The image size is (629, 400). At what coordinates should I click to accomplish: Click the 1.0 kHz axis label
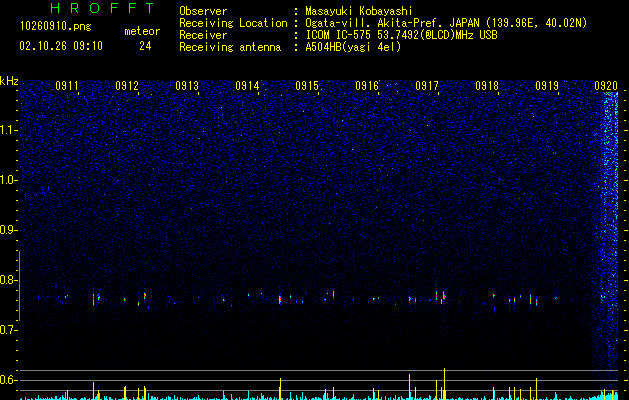pyautogui.click(x=8, y=180)
